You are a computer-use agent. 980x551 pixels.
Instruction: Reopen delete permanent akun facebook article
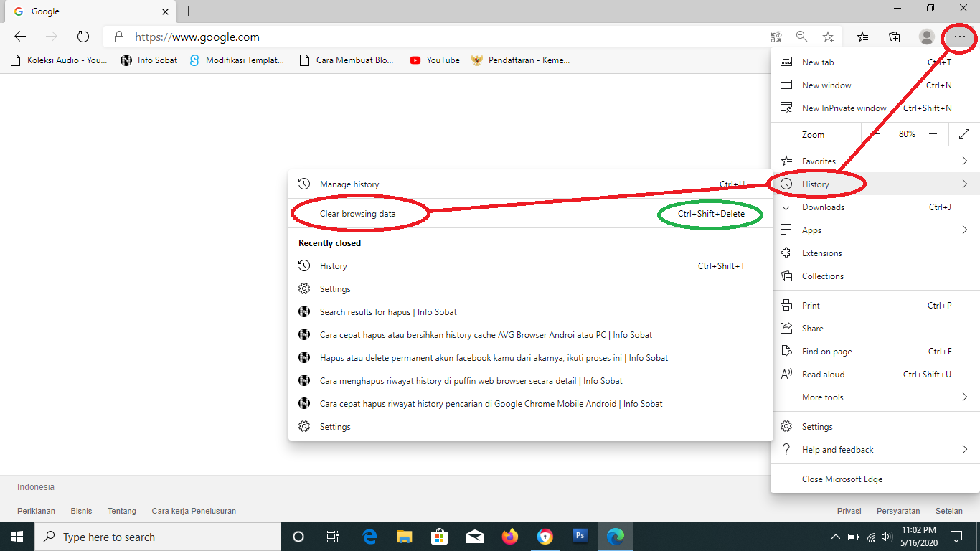(x=531, y=358)
